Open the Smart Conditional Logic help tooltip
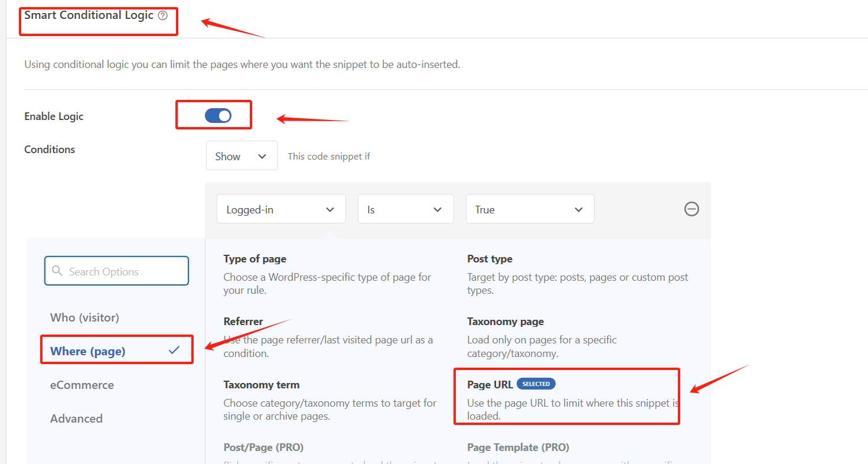The height and width of the screenshot is (464, 868). point(163,16)
